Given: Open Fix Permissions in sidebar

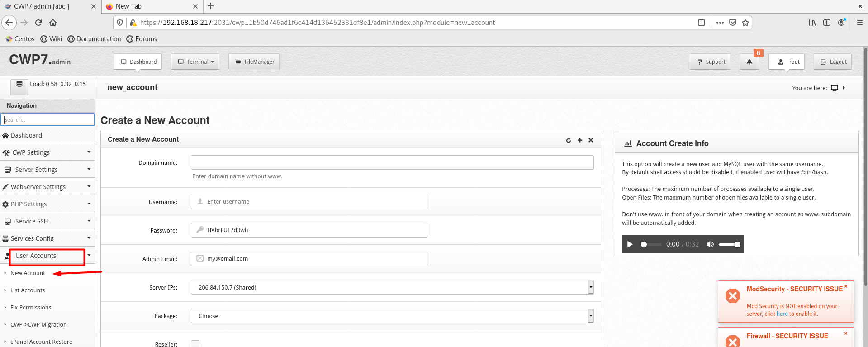Looking at the screenshot, I should 31,308.
